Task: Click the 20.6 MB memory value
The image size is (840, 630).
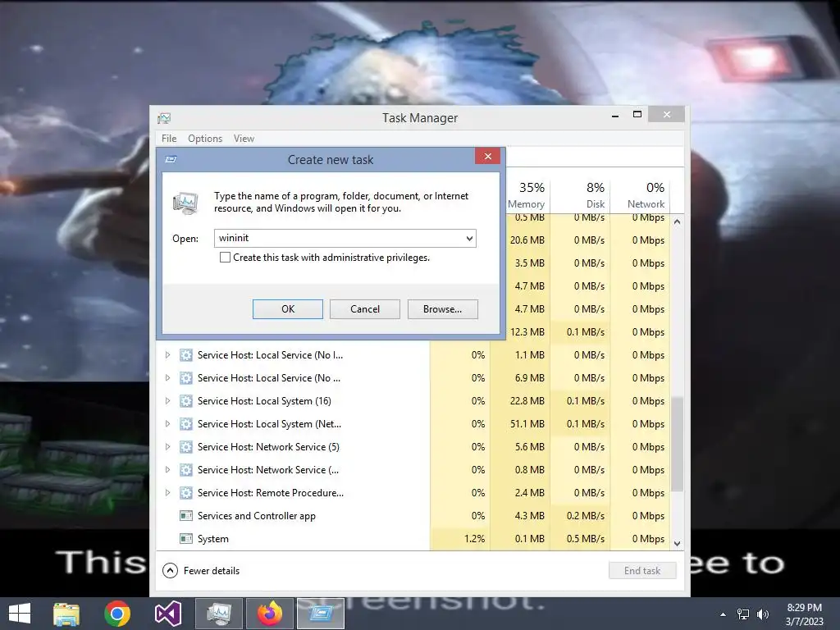Action: tap(527, 240)
